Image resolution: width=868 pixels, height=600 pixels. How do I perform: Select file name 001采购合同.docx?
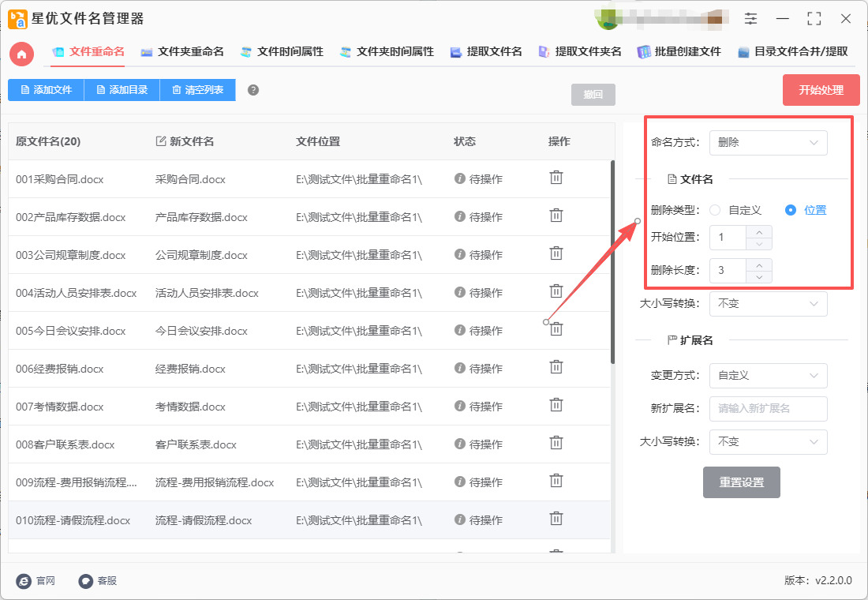(60, 179)
